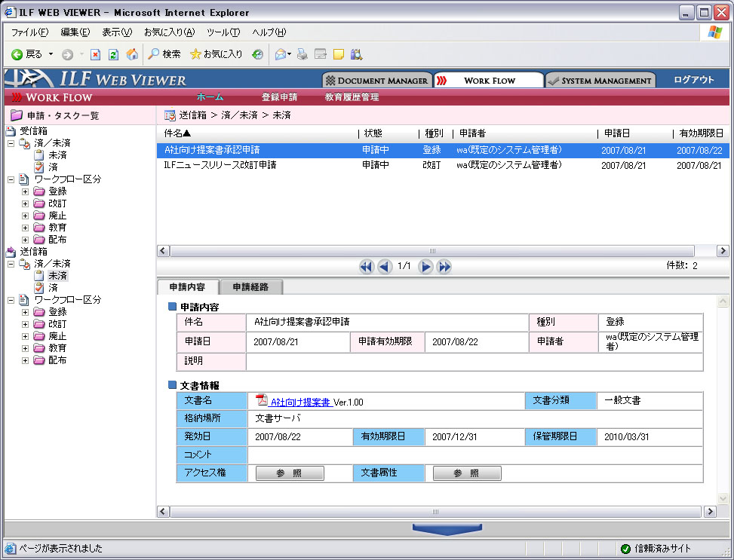Click the Research books toolbar icon
Image resolution: width=734 pixels, height=560 pixels.
(356, 55)
